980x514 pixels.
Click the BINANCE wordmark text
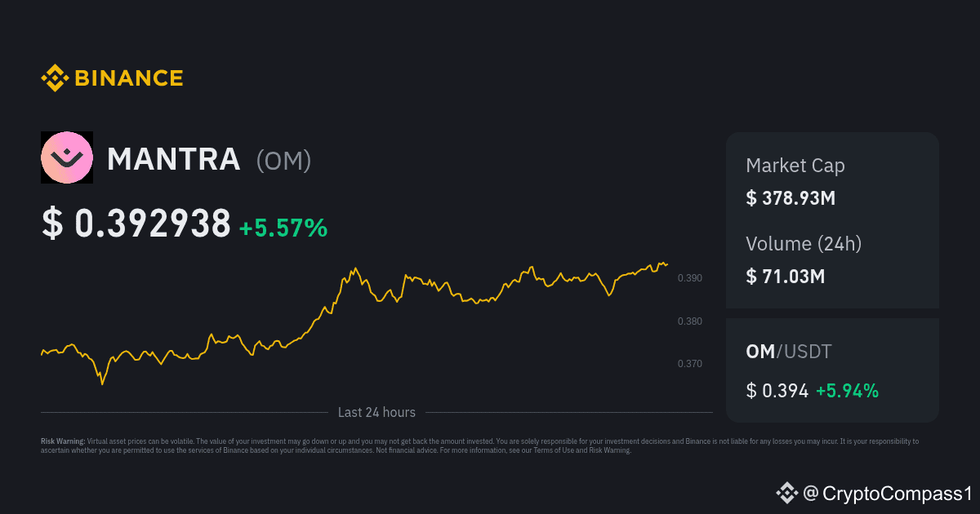129,78
